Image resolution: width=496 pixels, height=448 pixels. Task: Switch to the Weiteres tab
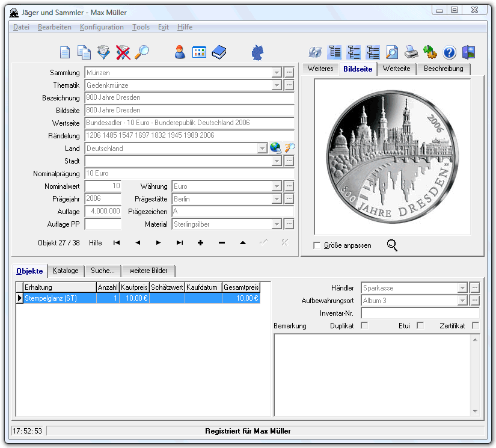pyautogui.click(x=320, y=69)
